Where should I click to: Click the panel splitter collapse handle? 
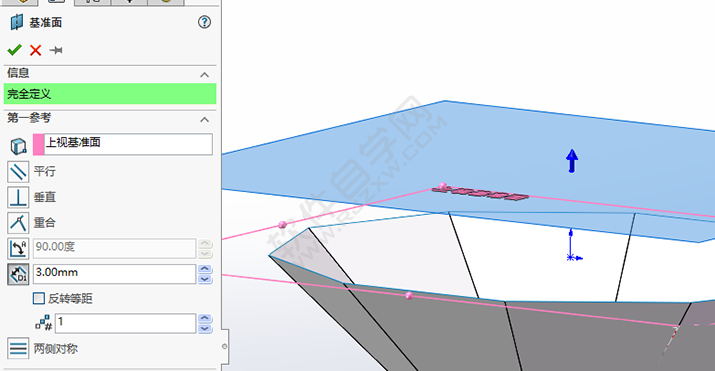[224, 346]
